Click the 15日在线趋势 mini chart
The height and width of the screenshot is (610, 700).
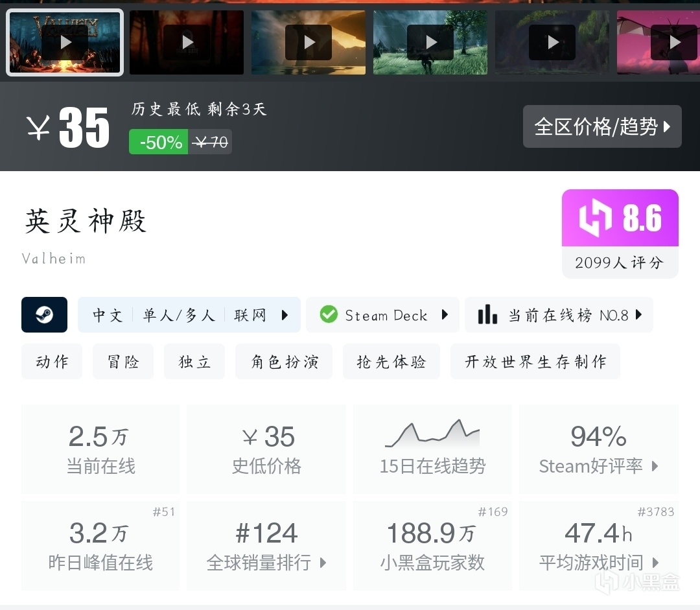(x=432, y=434)
